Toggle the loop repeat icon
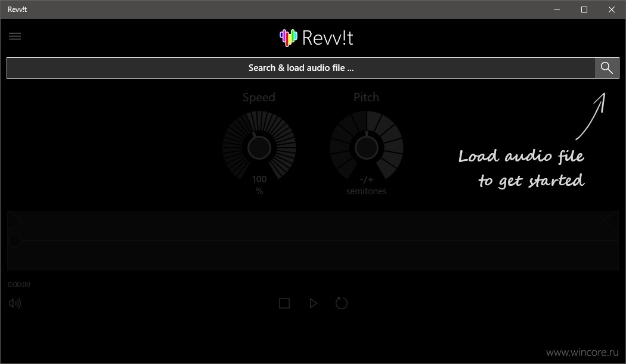Viewport: 626px width, 364px height. (342, 303)
